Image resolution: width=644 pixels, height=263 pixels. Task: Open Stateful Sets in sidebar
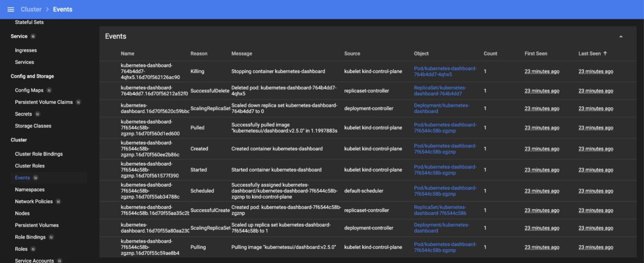[x=29, y=22]
